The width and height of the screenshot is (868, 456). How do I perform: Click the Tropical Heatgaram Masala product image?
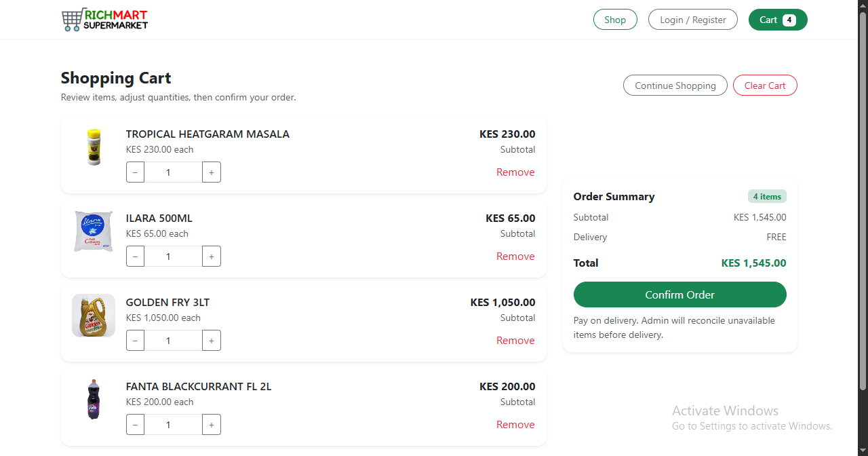[x=94, y=147]
